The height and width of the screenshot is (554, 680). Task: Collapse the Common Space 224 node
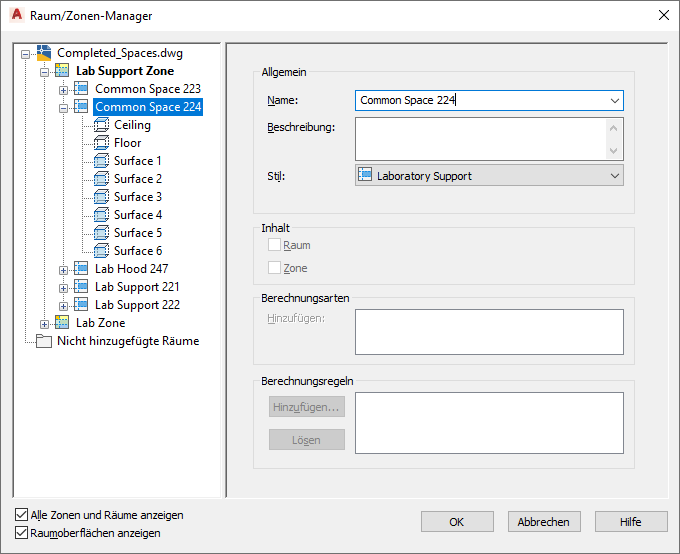[63, 108]
